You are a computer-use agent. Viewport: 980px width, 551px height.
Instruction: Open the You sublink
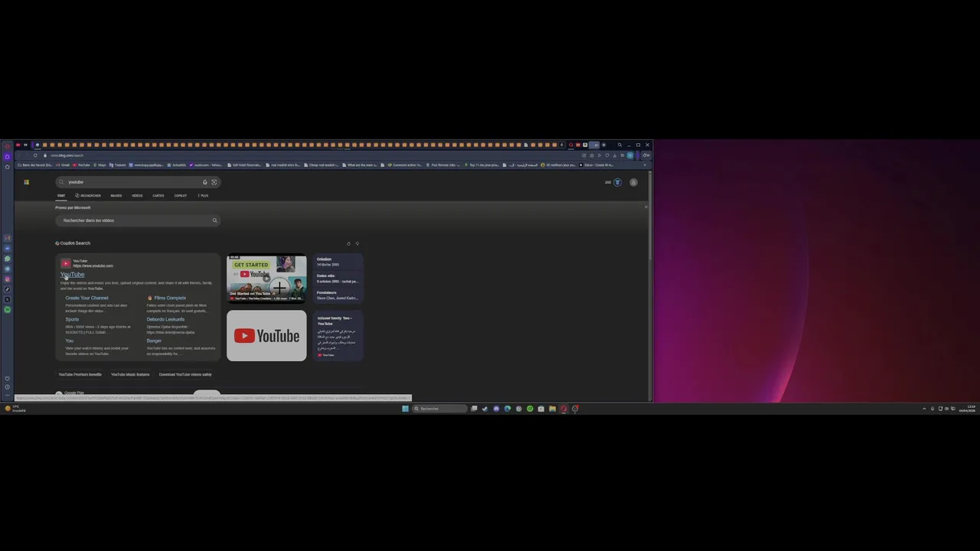click(x=69, y=341)
